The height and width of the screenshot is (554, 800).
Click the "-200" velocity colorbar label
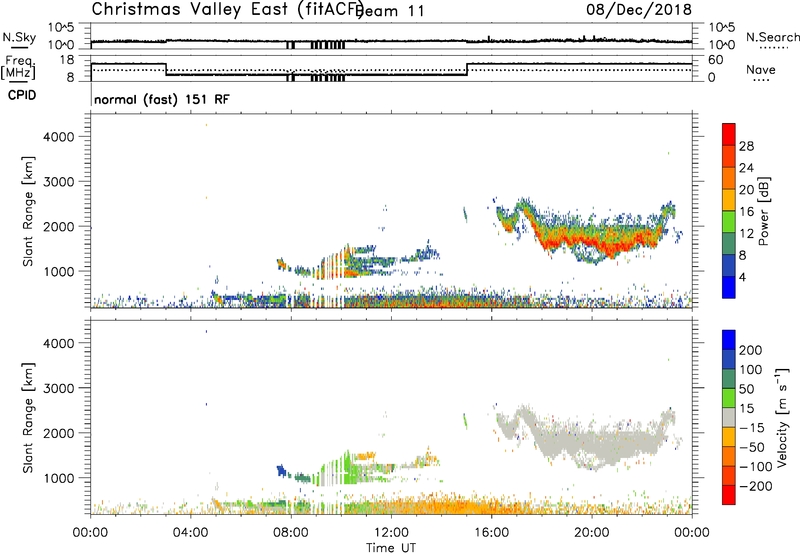tap(756, 486)
